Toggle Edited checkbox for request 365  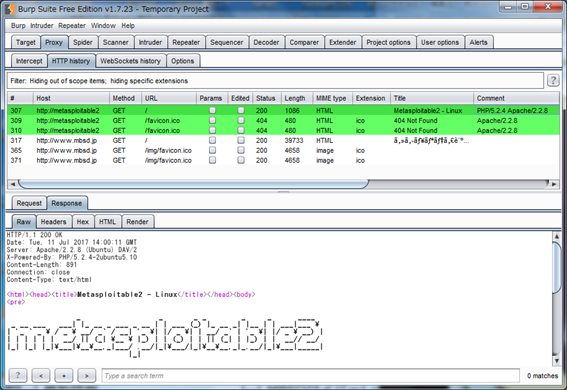pyautogui.click(x=241, y=150)
